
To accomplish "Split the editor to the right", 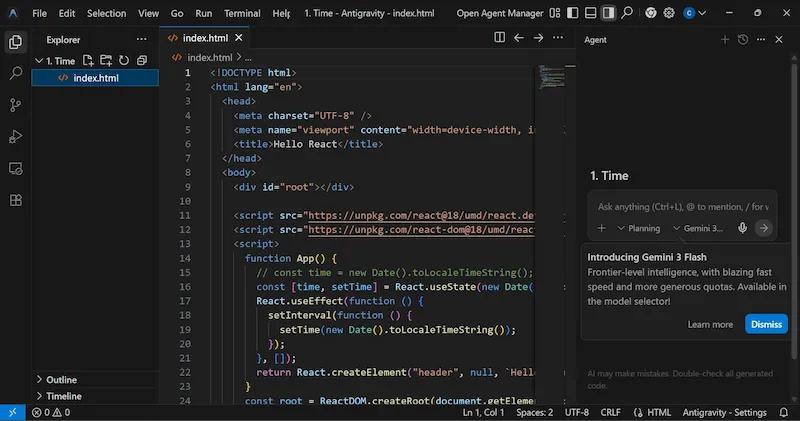I will 499,37.
